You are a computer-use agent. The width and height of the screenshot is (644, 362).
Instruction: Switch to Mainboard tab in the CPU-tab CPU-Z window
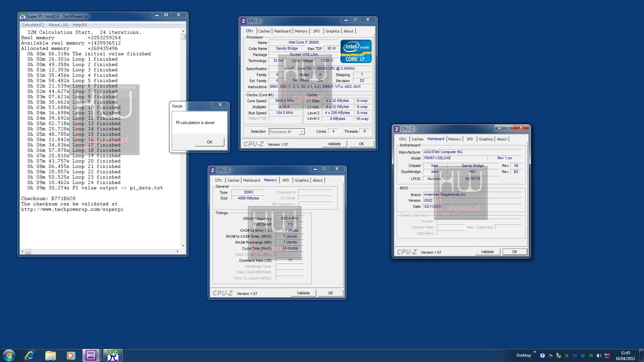[x=282, y=31]
